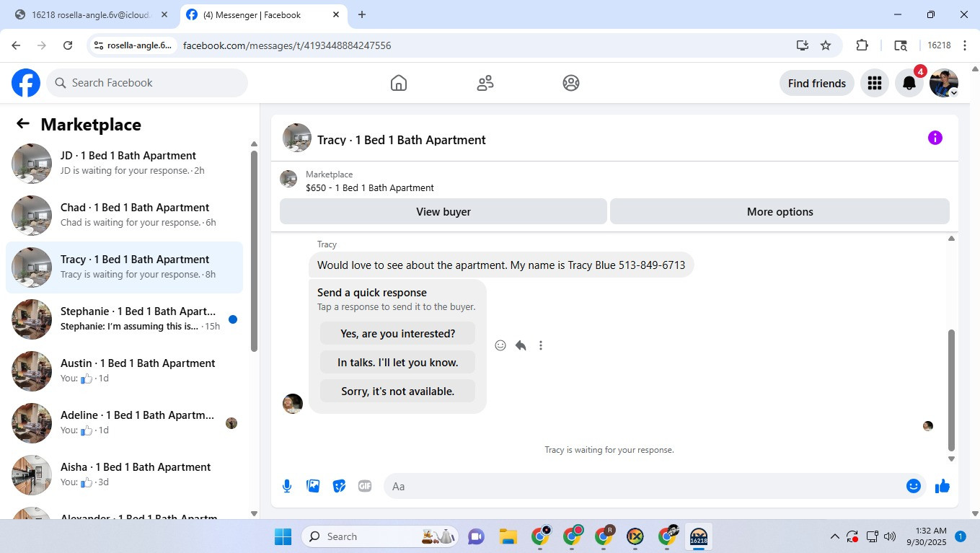980x553 pixels.
Task: Click the Facebook logo icon
Action: 26,83
